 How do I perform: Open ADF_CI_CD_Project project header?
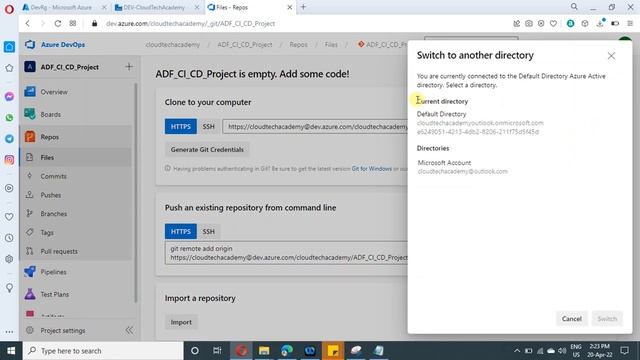(69, 67)
